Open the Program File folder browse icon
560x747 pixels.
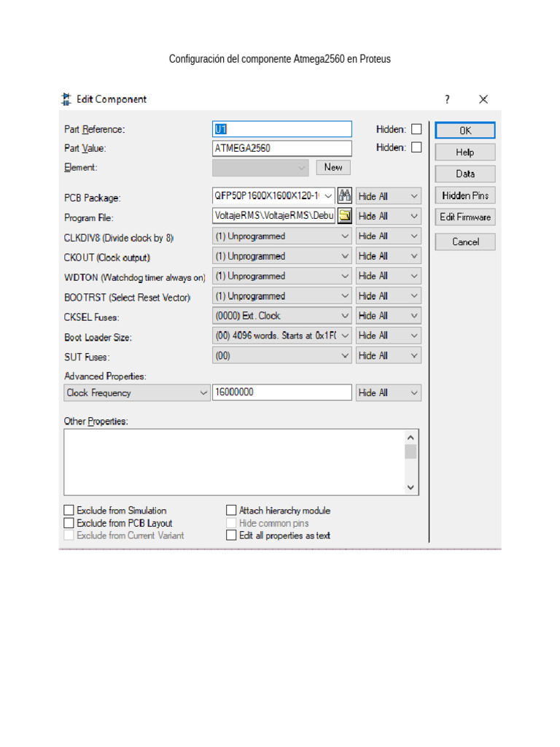coord(344,216)
